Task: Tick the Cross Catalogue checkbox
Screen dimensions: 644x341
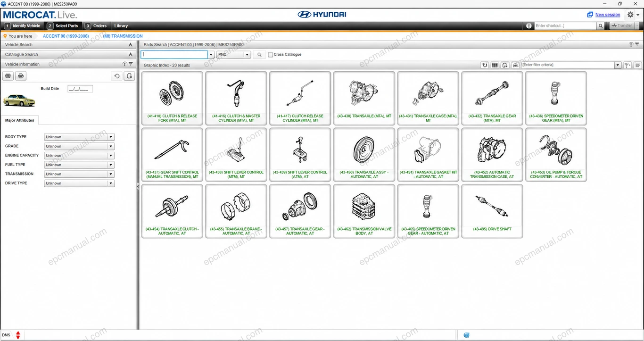Action: pos(270,55)
